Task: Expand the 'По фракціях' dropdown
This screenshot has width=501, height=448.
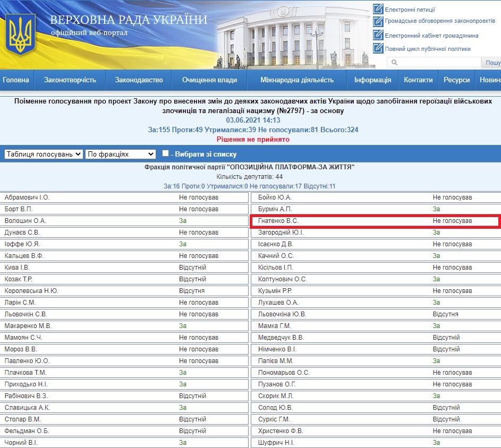Action: (120, 154)
